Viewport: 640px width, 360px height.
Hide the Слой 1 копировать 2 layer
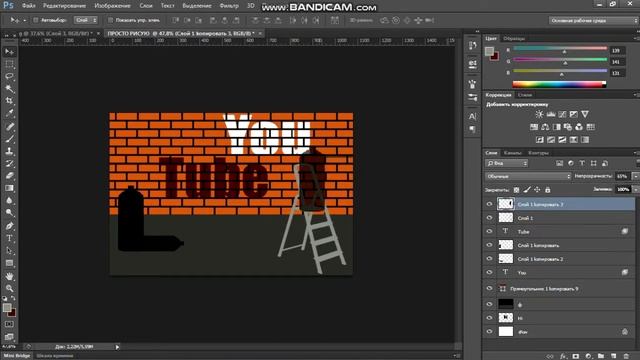489,259
